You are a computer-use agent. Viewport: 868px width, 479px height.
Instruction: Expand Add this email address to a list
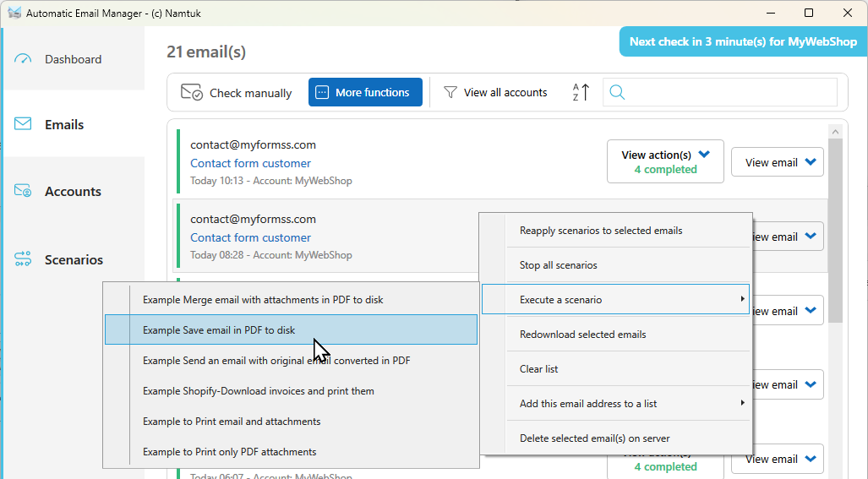click(615, 403)
